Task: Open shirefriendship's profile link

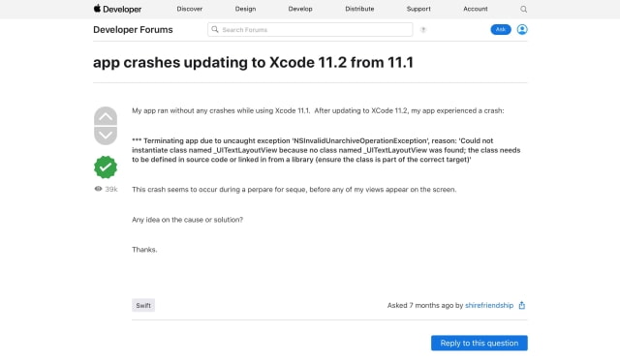Action: [489, 305]
